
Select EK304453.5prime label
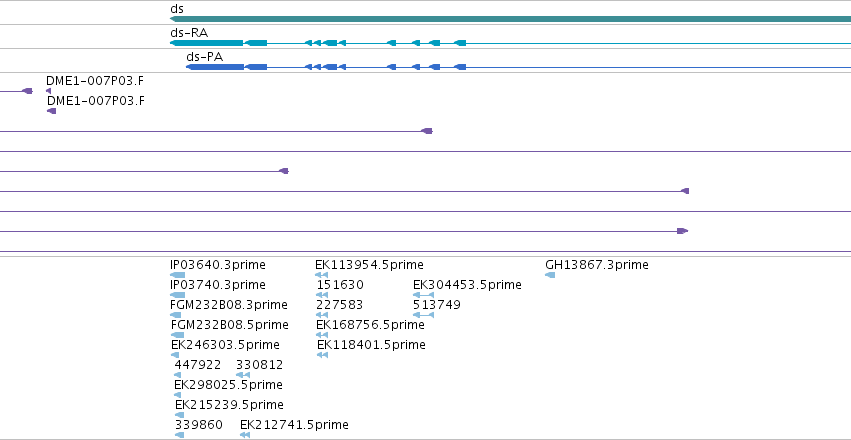tap(467, 285)
